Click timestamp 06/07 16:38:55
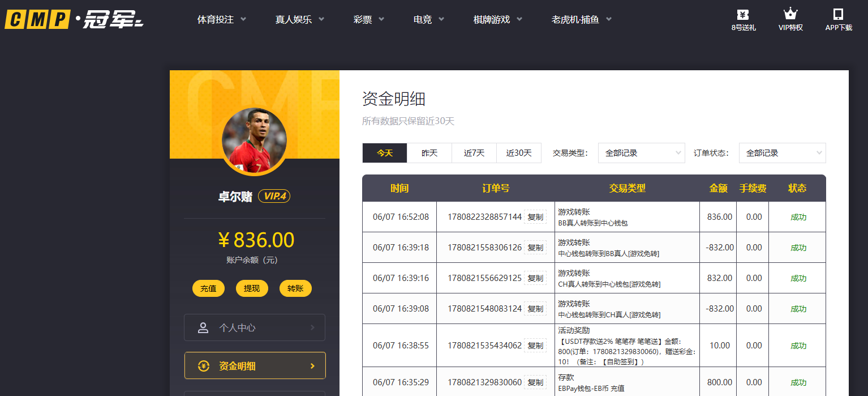Viewport: 868px width, 396px height. [401, 346]
